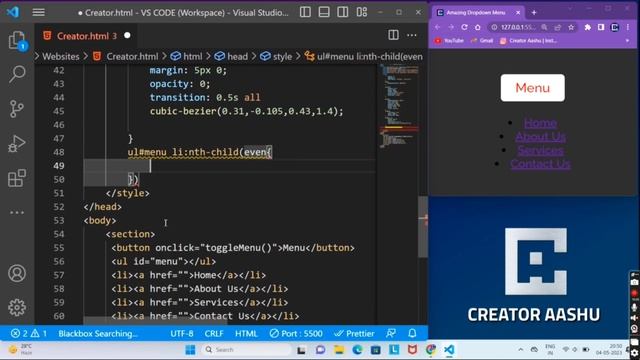The width and height of the screenshot is (640, 360).
Task: Bookmark this page with the star
Action: pos(571,27)
